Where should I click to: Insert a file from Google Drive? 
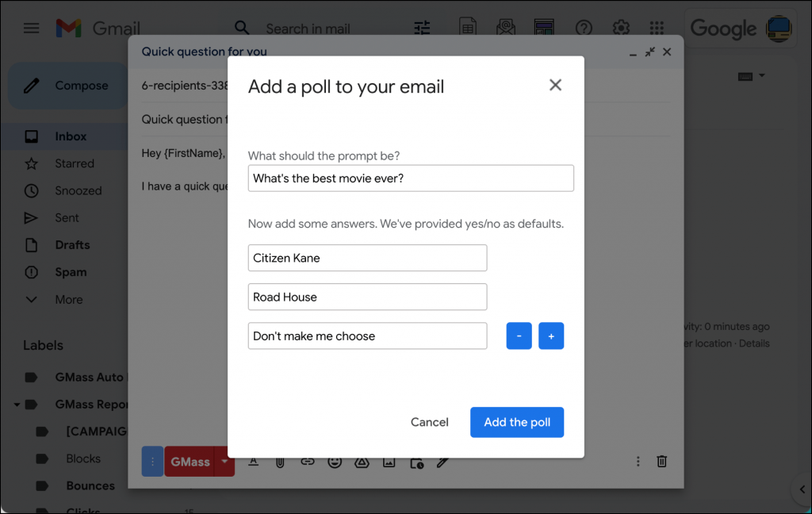click(362, 461)
